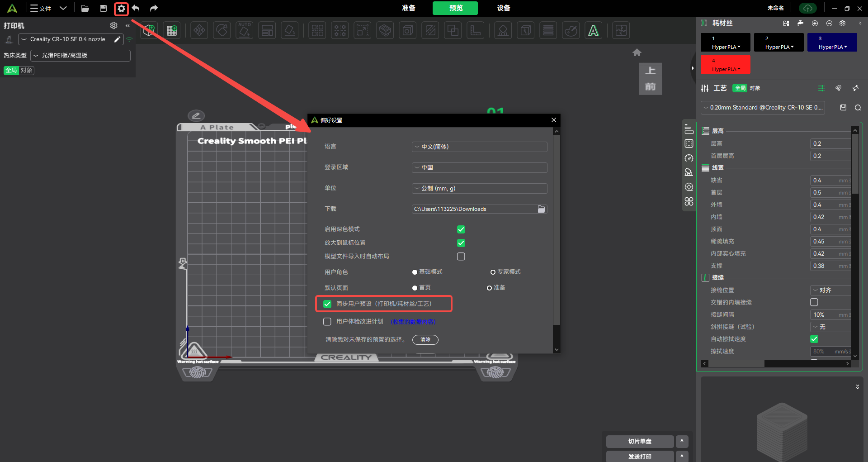The image size is (868, 462).
Task: Expand the file menu arrow
Action: tap(63, 8)
